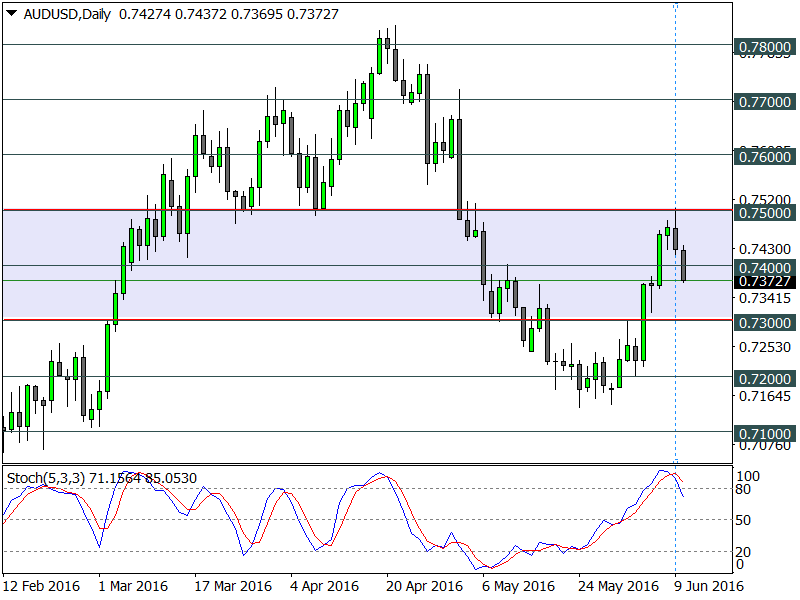Select the 12 Feb 2016 date label
The width and height of the screenshot is (800, 600).
point(41,586)
